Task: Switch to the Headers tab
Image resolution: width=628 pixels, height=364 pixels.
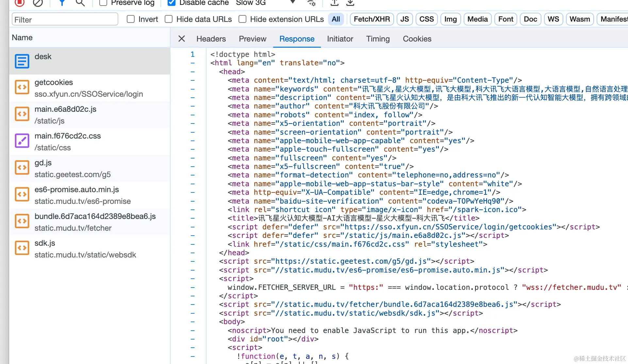Action: tap(211, 39)
